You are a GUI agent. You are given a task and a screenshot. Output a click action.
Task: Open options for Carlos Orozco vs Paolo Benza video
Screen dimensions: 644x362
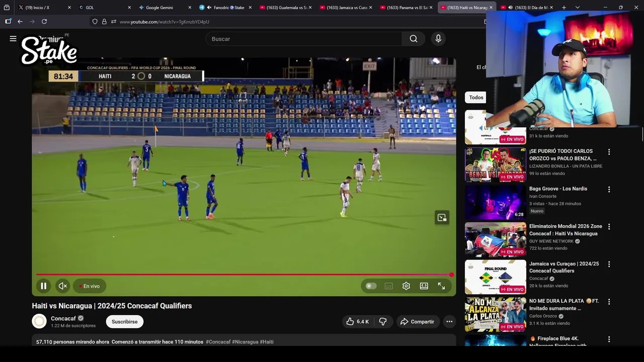click(x=609, y=152)
